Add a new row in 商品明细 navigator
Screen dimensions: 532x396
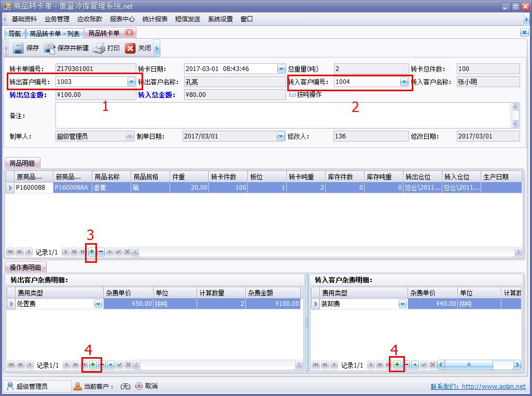91,252
